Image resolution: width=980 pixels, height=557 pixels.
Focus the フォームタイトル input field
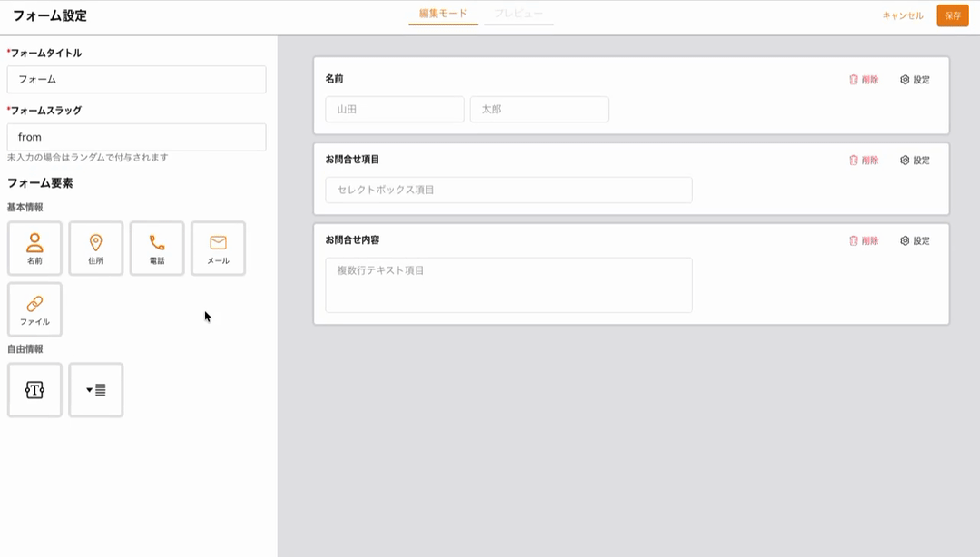136,80
